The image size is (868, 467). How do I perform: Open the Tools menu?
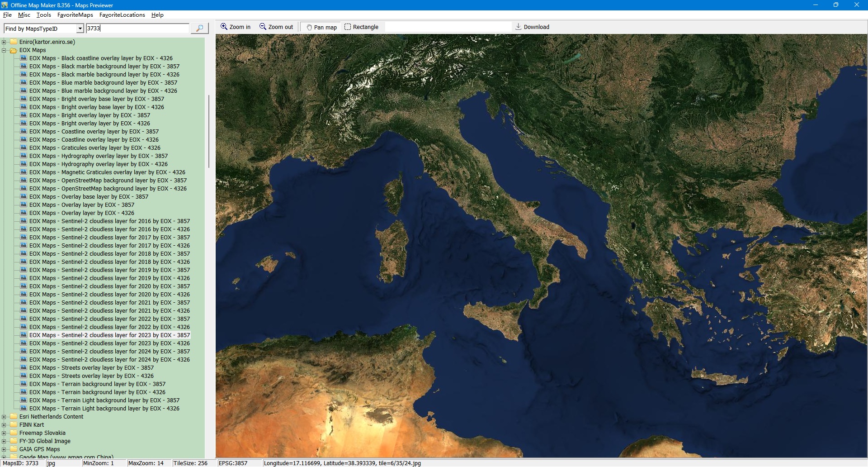(43, 15)
